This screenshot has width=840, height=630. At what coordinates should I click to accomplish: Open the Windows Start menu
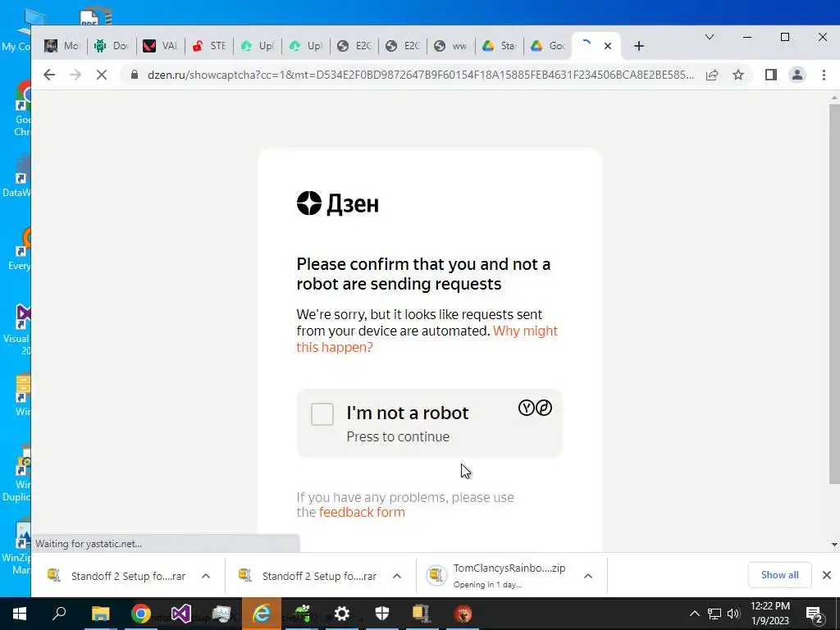point(20,614)
